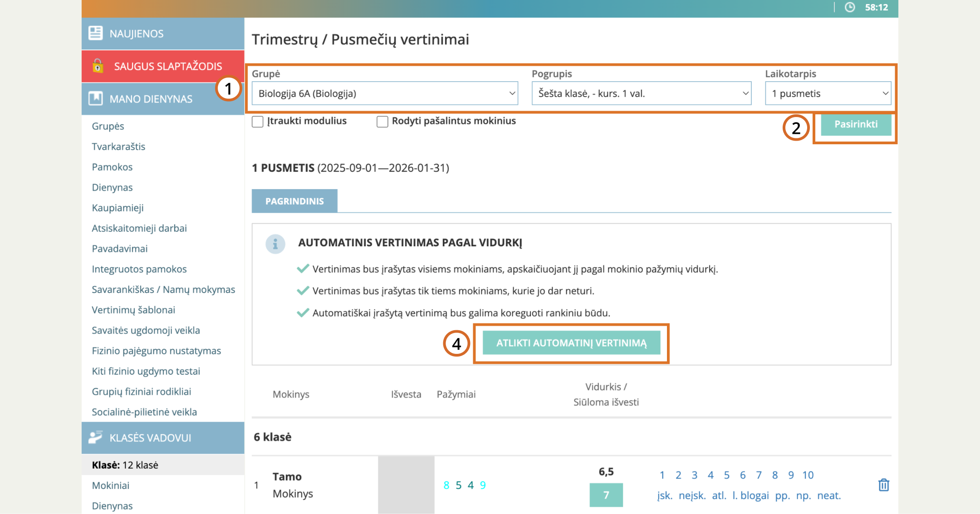Select grade 10 for Tamo Mokinys

[x=808, y=475]
